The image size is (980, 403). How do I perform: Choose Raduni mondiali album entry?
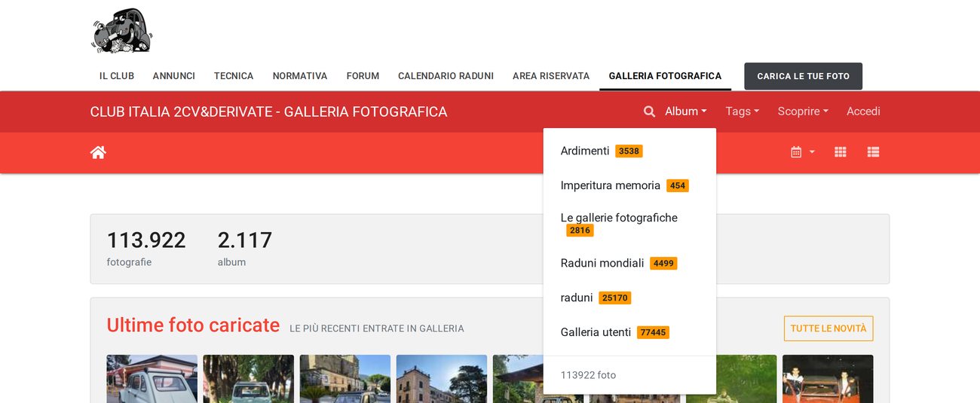[629, 263]
